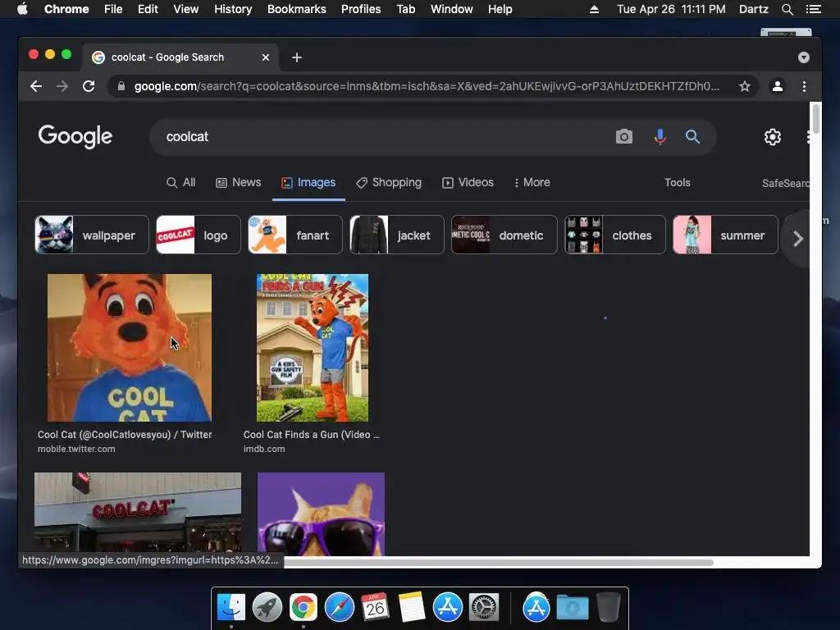Image resolution: width=840 pixels, height=630 pixels.
Task: Show more filter chips with right chevron
Action: pyautogui.click(x=797, y=239)
